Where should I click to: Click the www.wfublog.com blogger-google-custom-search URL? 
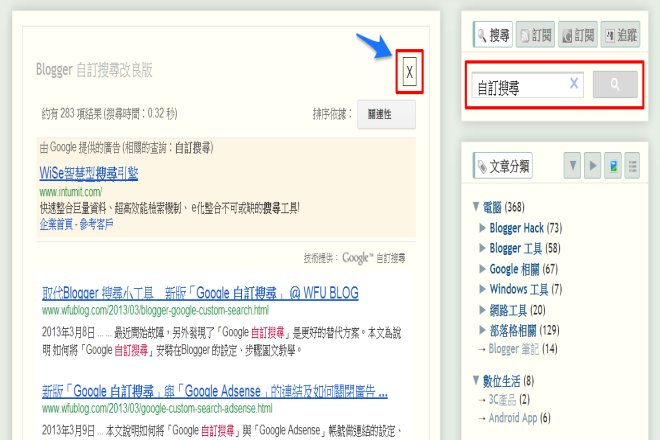click(x=155, y=311)
